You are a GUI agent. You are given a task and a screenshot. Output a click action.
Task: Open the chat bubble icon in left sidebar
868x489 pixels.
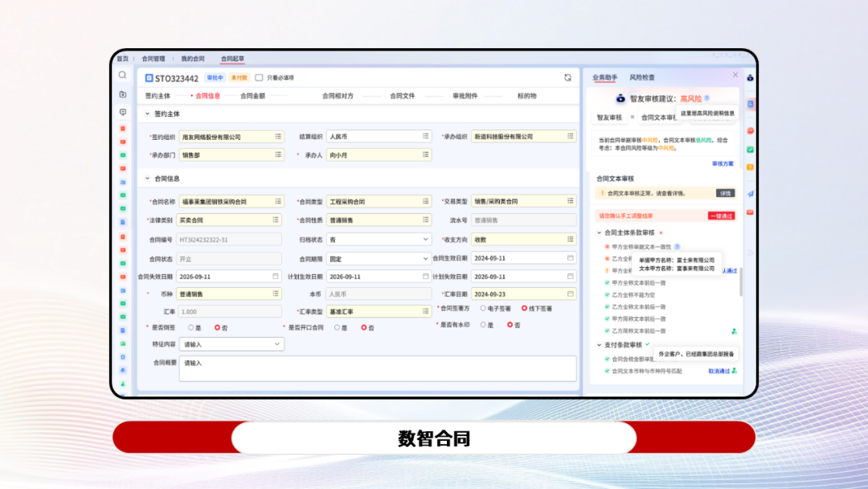click(x=123, y=112)
